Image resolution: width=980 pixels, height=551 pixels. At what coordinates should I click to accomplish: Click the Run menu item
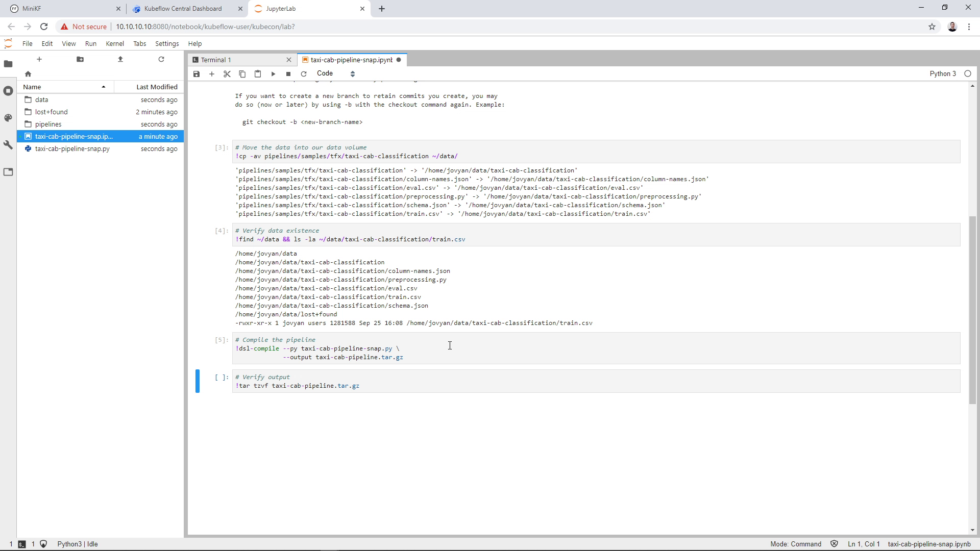pos(91,44)
